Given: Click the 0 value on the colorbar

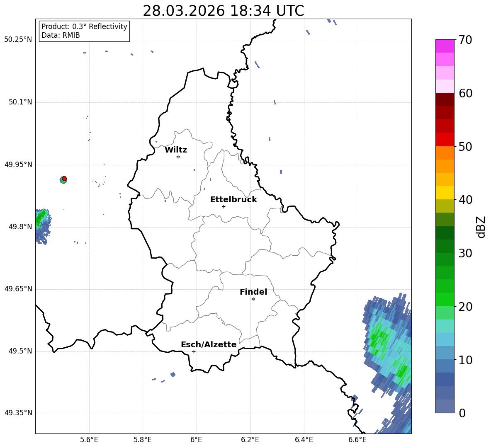Looking at the screenshot, I should [462, 413].
